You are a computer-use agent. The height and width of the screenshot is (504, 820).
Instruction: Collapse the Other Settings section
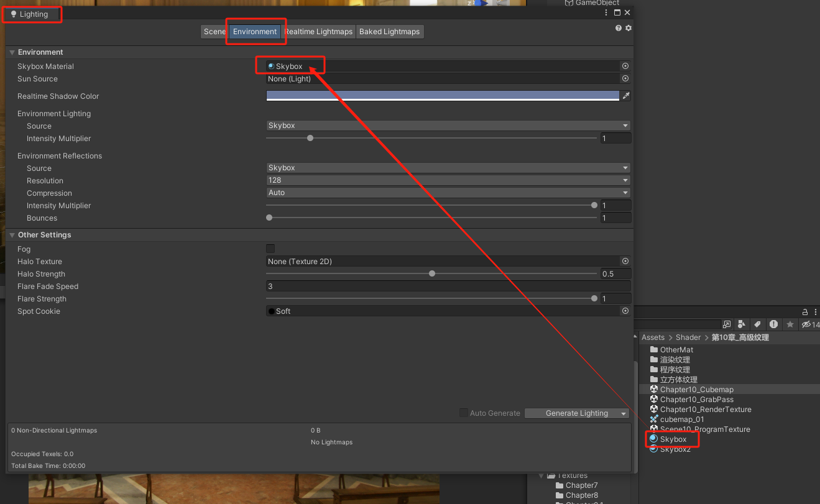coord(12,234)
